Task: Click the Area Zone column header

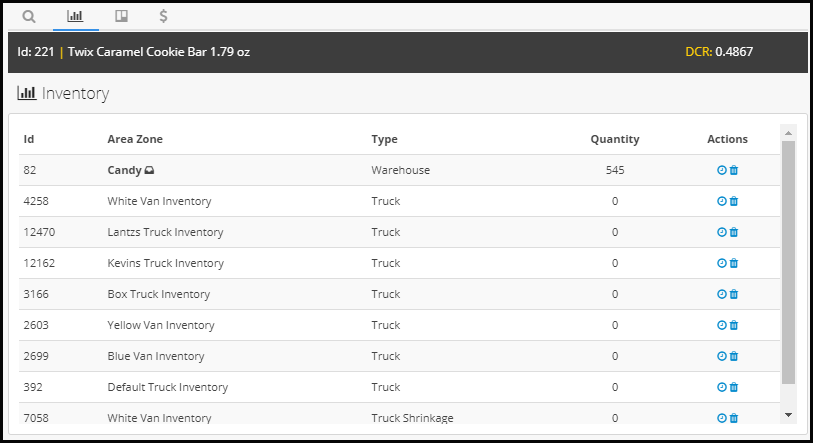Action: [135, 139]
